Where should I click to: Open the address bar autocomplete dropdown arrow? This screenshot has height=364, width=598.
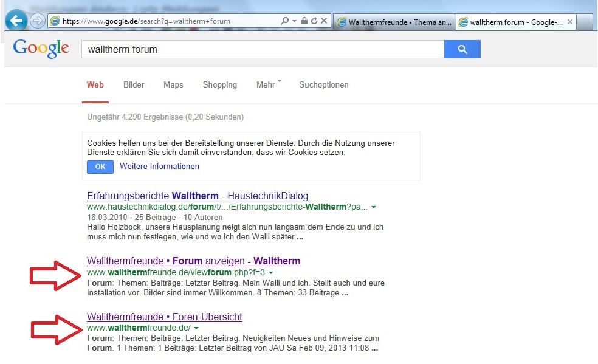pyautogui.click(x=295, y=21)
